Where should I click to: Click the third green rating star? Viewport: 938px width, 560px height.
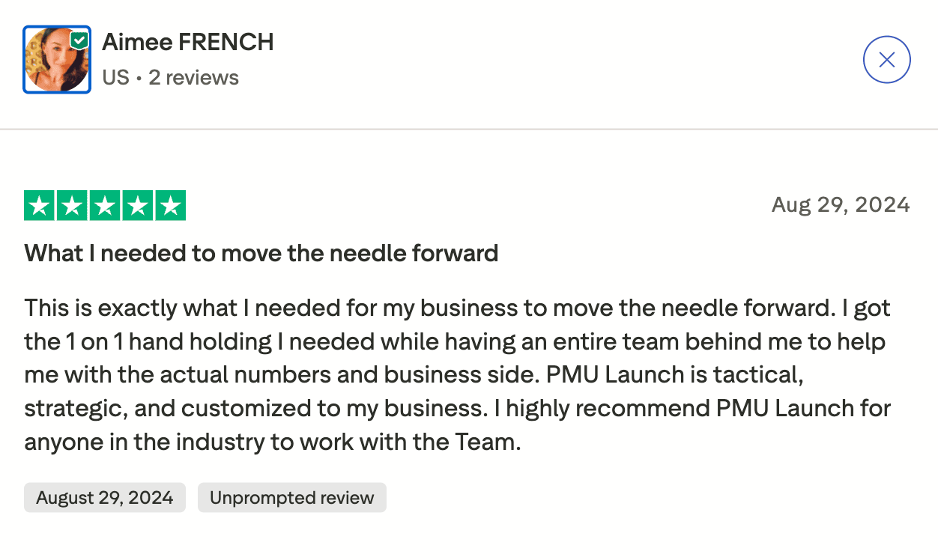tap(105, 206)
